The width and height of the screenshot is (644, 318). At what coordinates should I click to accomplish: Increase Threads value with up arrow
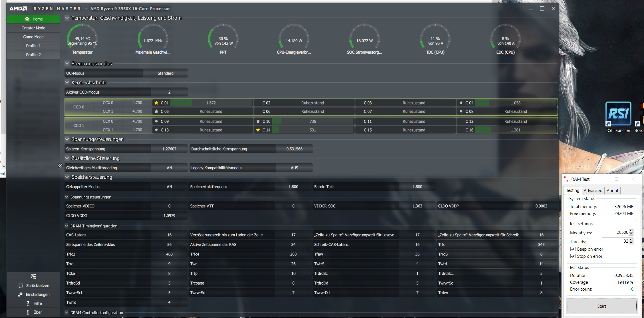coord(631,240)
